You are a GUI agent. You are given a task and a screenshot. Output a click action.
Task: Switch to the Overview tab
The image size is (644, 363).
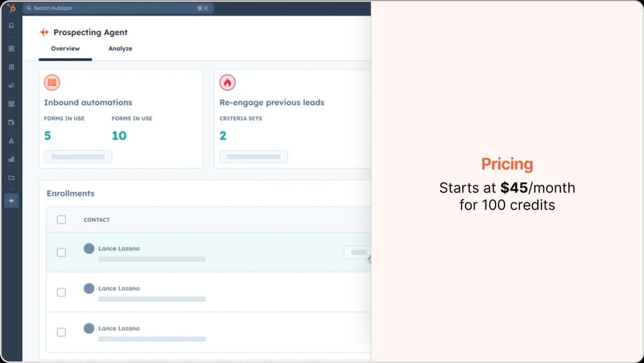point(66,48)
